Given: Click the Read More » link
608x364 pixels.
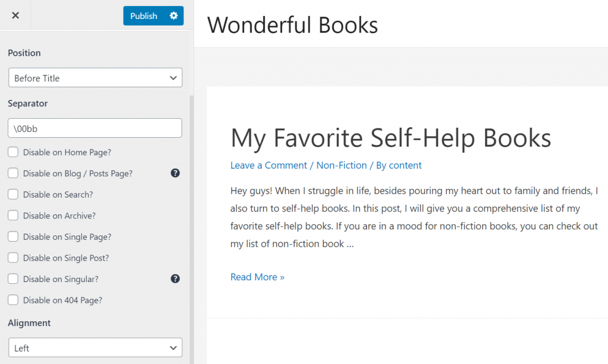Looking at the screenshot, I should (x=257, y=277).
